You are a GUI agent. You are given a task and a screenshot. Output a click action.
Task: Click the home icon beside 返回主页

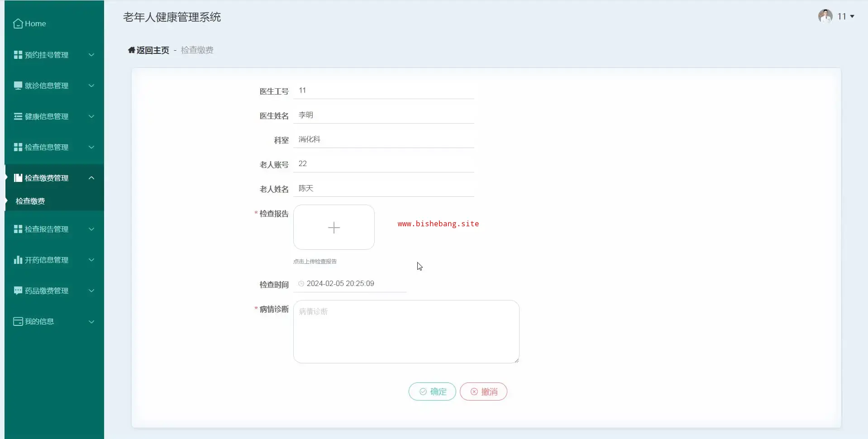[132, 50]
